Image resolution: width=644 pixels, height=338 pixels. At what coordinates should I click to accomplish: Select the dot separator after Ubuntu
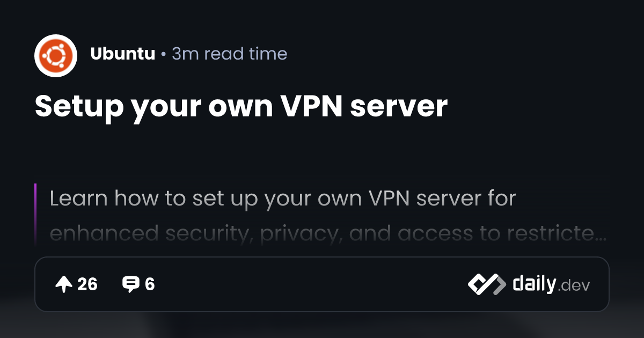[x=163, y=54]
